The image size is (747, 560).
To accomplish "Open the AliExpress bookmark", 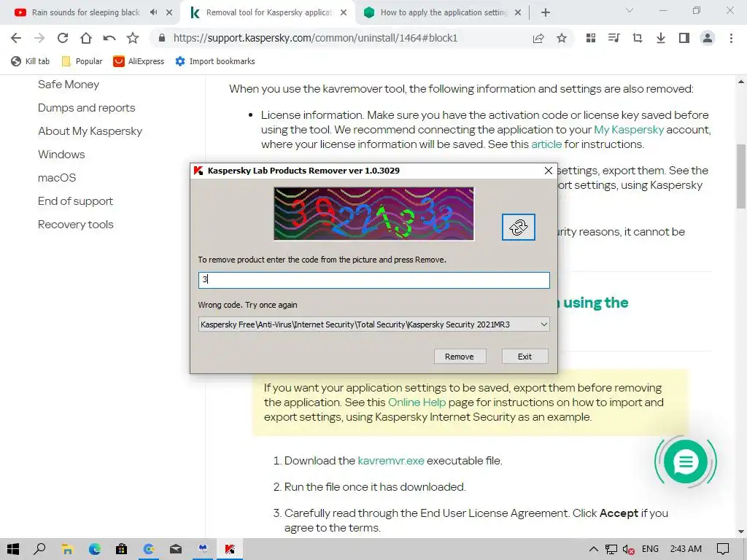I will coord(139,61).
